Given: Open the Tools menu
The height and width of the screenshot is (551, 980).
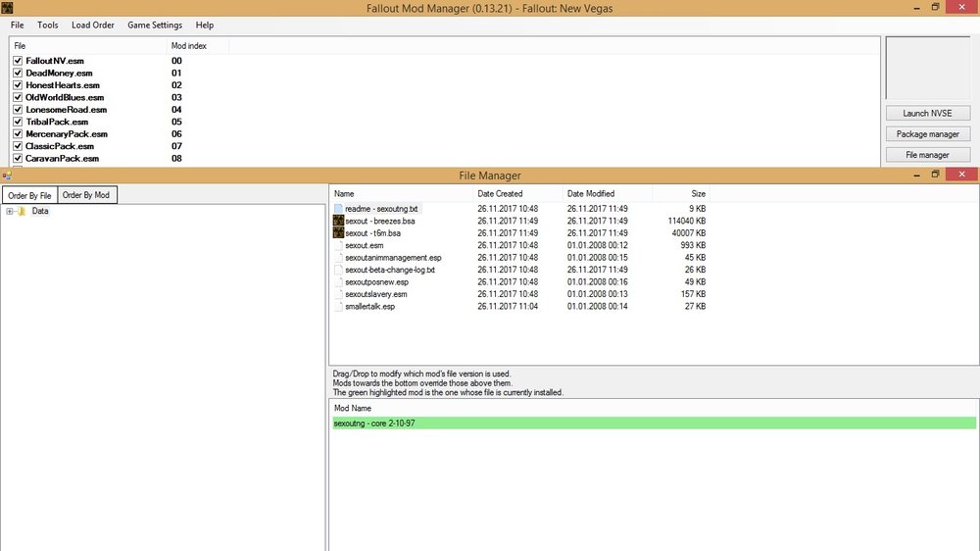Looking at the screenshot, I should point(47,25).
